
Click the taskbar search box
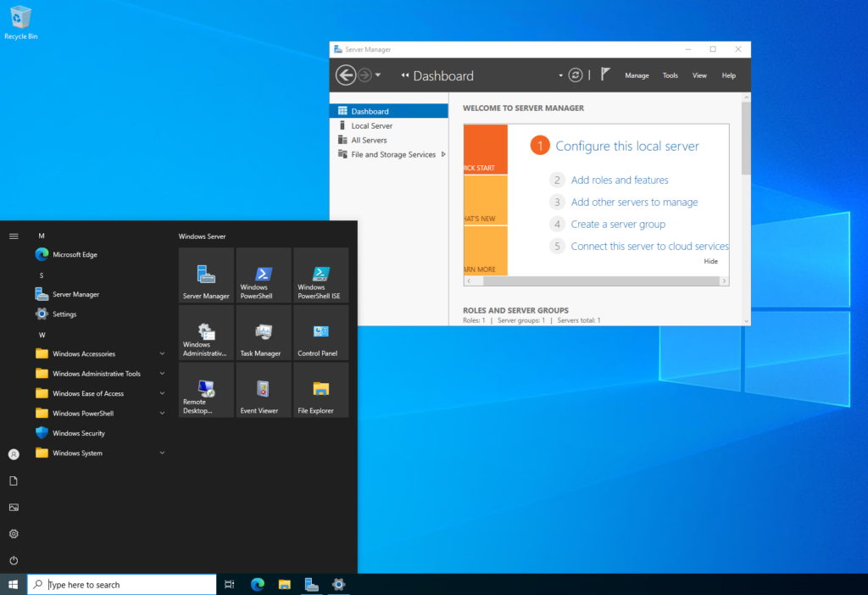tap(122, 585)
